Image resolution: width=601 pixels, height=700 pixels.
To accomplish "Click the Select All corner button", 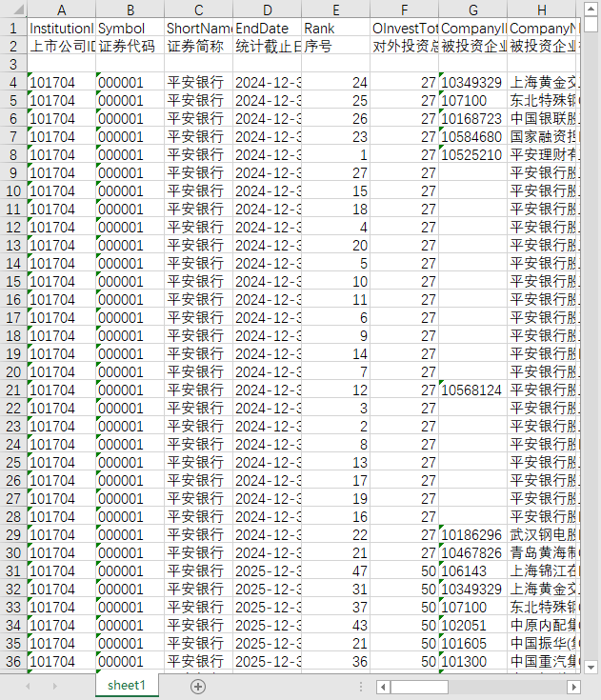I will click(x=13, y=10).
